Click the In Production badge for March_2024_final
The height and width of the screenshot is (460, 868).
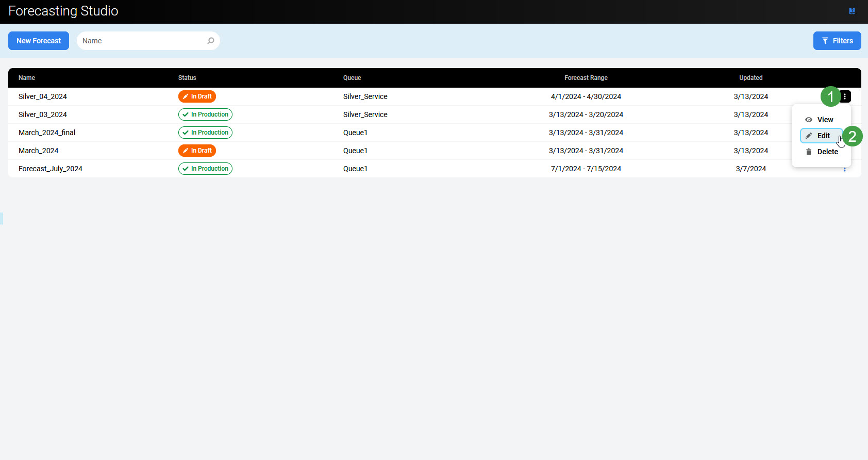(x=205, y=133)
